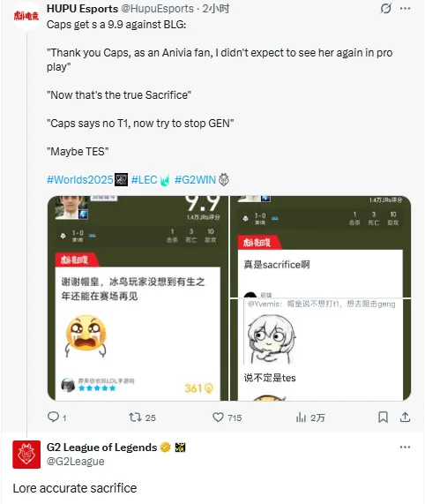
Task: Open the @G2League handle link
Action: (x=76, y=462)
